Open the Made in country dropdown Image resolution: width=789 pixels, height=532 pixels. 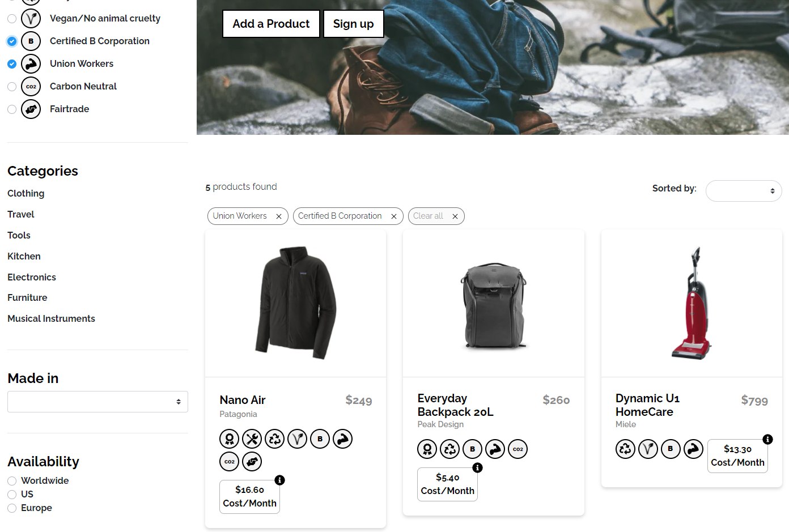[x=97, y=402]
